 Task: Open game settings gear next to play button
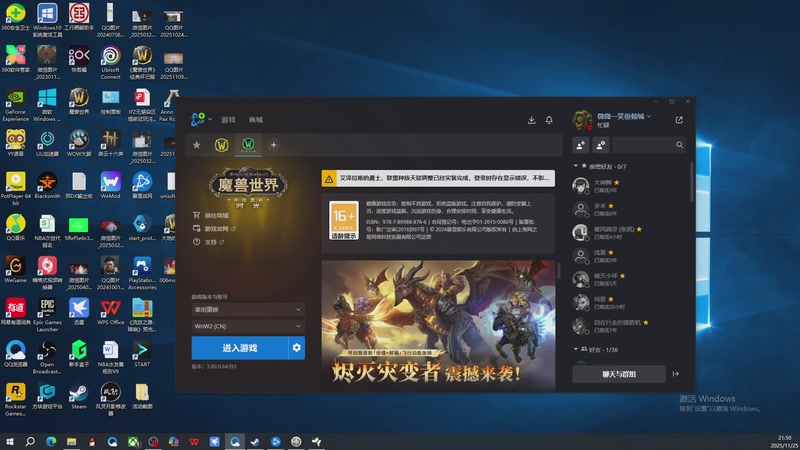tap(296, 348)
